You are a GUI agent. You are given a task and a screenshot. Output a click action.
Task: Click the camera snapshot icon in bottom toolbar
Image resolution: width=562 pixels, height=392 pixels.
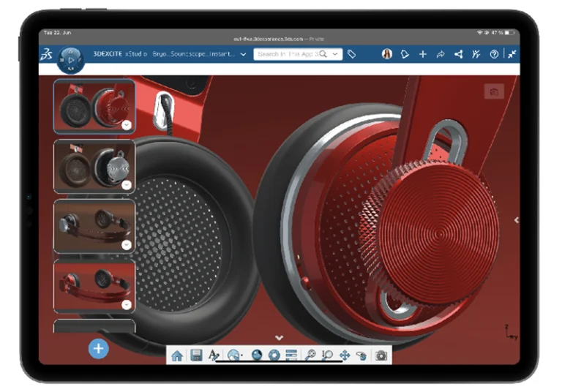[381, 355]
